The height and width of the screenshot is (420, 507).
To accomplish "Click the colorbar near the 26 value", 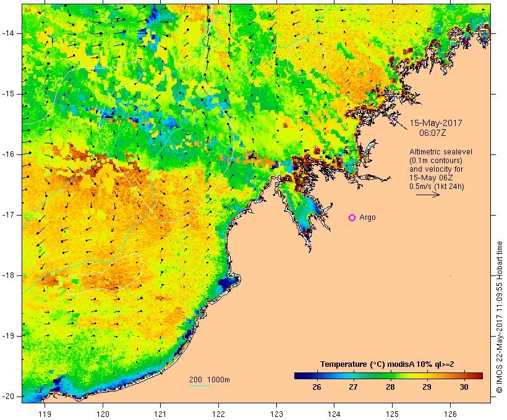I will coord(317,376).
